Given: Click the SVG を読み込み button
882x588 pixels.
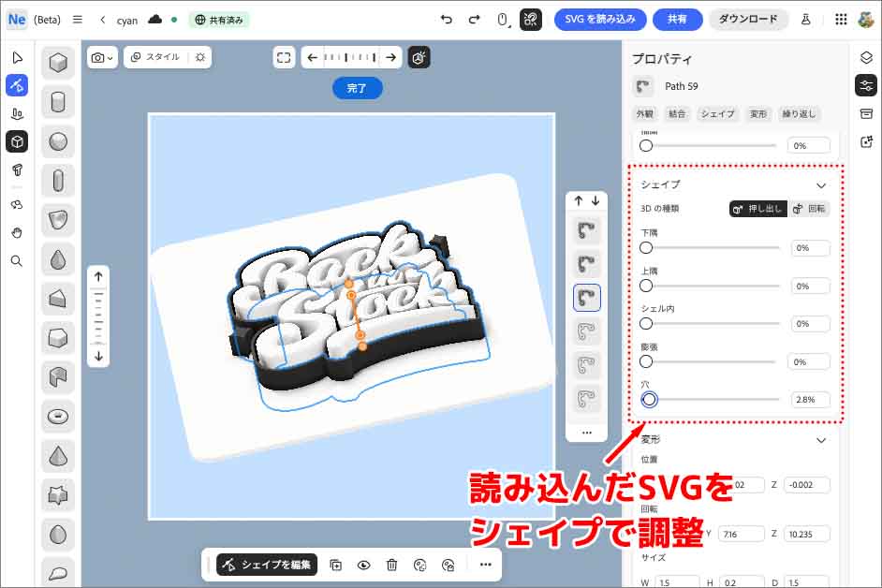Looking at the screenshot, I should (x=599, y=20).
